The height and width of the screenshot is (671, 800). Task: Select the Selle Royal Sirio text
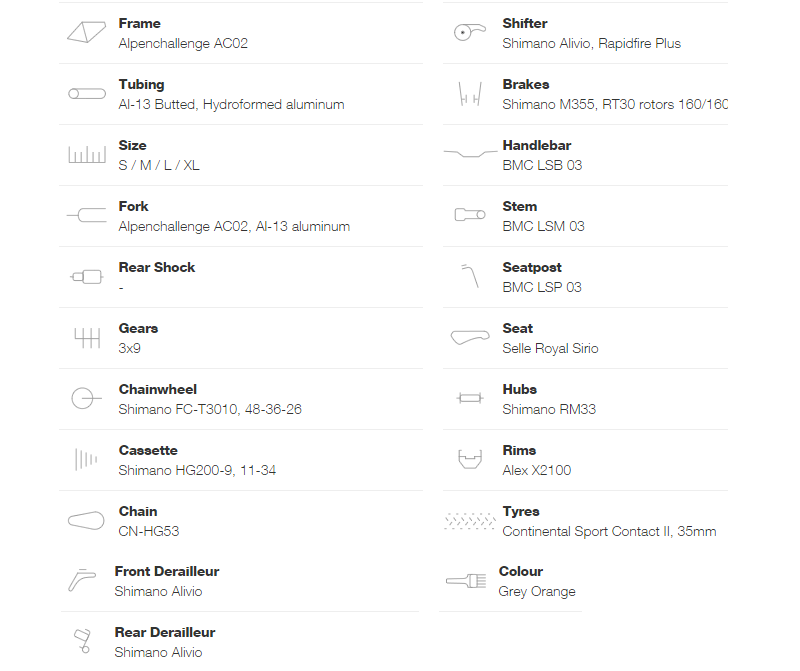[x=550, y=349]
